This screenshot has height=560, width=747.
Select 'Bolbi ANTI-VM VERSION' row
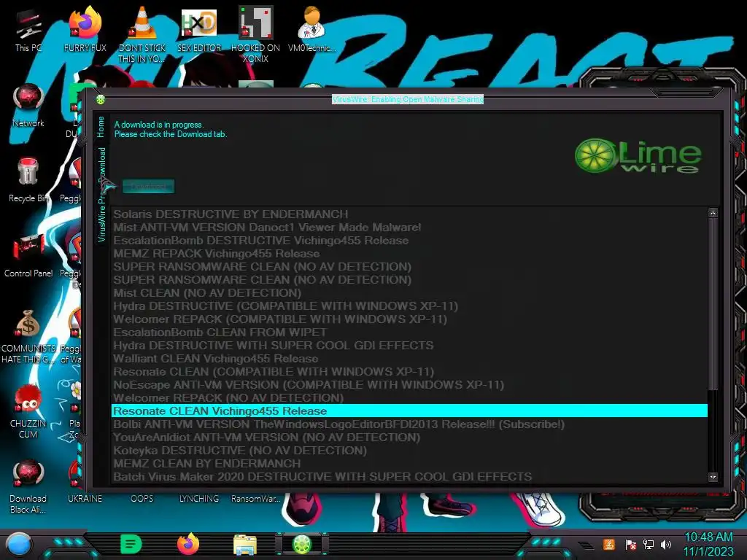(409, 424)
